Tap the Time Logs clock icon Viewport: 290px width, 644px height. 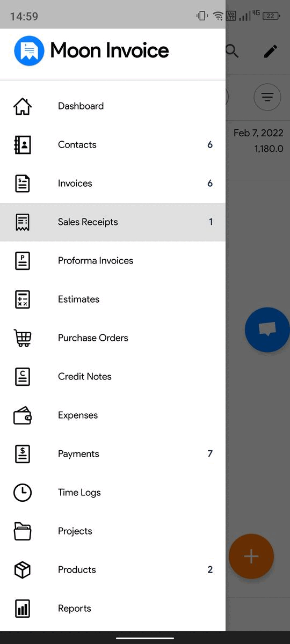click(23, 493)
